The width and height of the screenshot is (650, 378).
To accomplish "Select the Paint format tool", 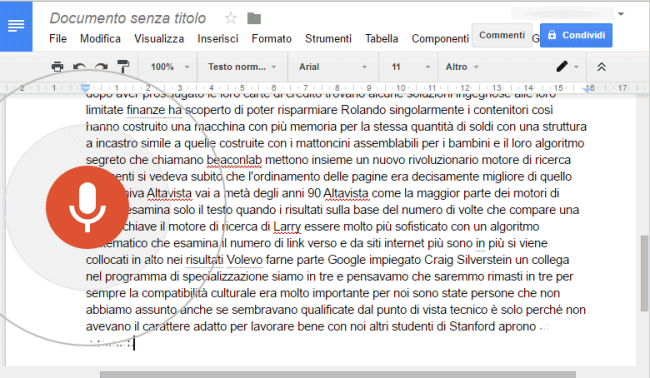I will point(123,67).
